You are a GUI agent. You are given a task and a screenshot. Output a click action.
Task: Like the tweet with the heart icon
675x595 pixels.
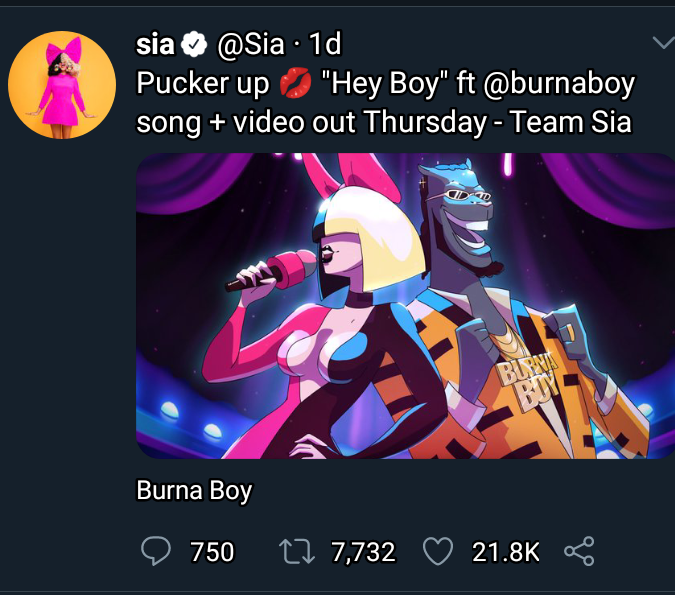[x=438, y=551]
